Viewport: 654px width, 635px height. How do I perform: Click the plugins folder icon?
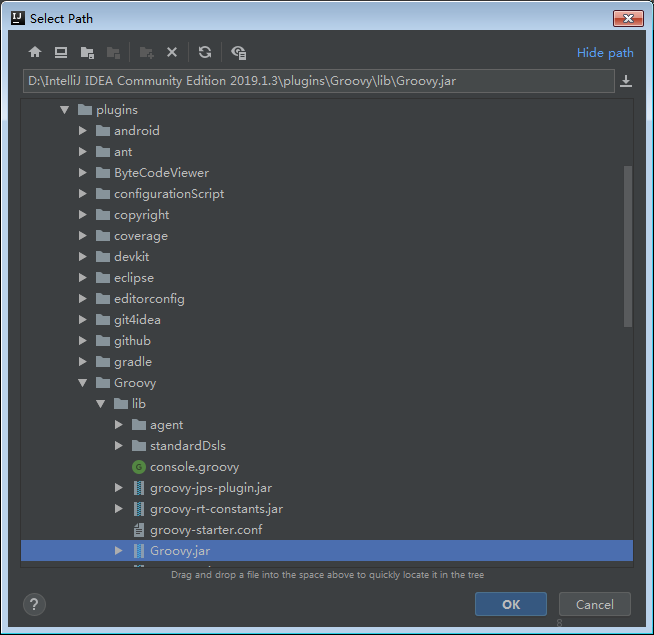pyautogui.click(x=85, y=110)
